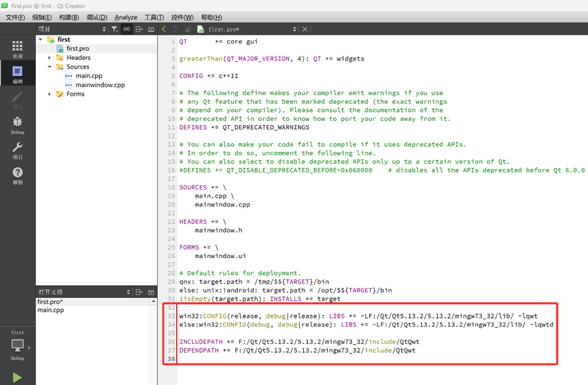Select the Headers folder item
This screenshot has height=385, width=588.
[78, 58]
